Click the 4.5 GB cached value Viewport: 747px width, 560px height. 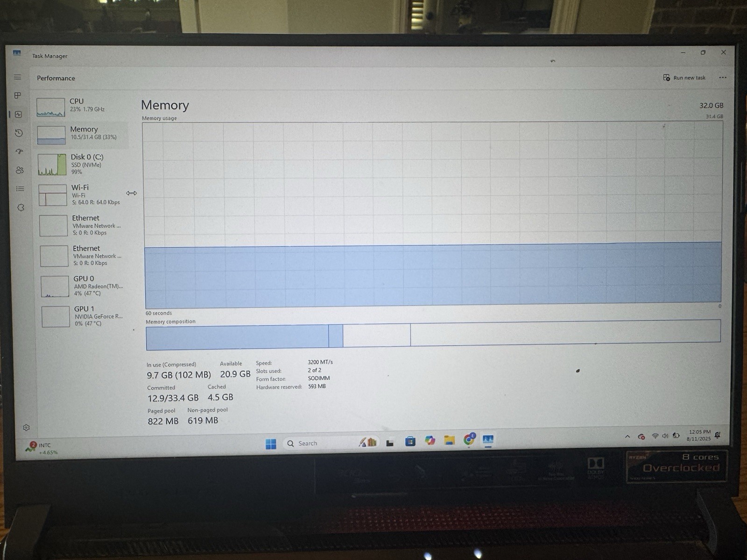220,397
